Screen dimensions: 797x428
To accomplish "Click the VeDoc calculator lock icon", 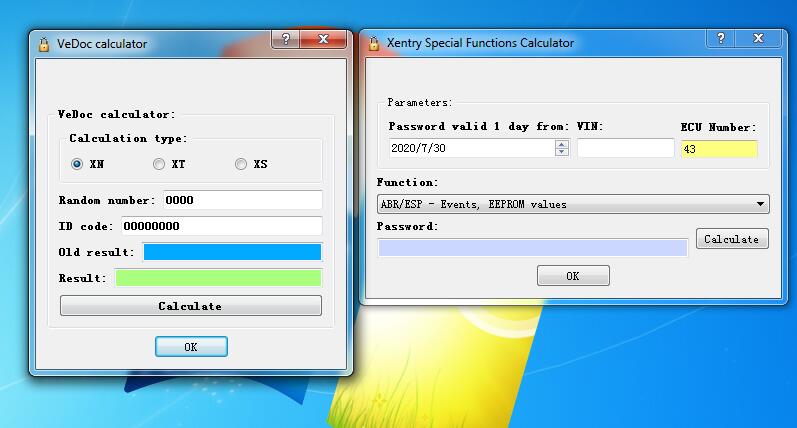I will (44, 44).
